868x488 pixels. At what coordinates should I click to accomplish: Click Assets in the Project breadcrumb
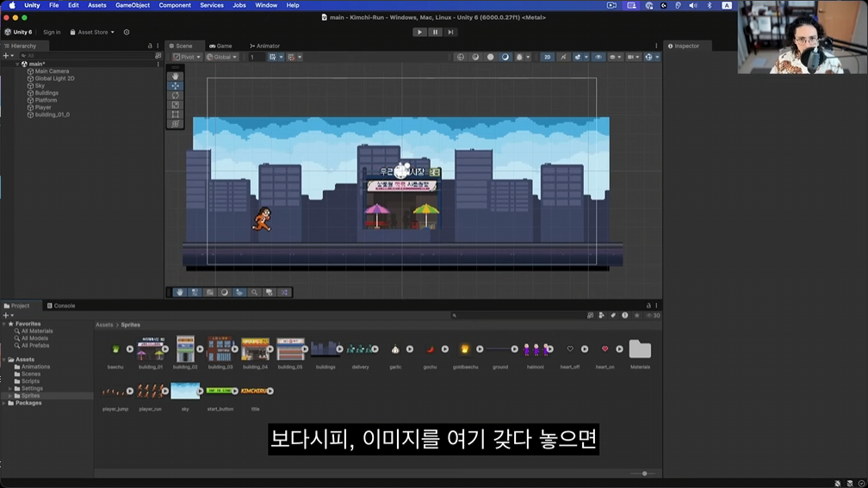[x=104, y=324]
